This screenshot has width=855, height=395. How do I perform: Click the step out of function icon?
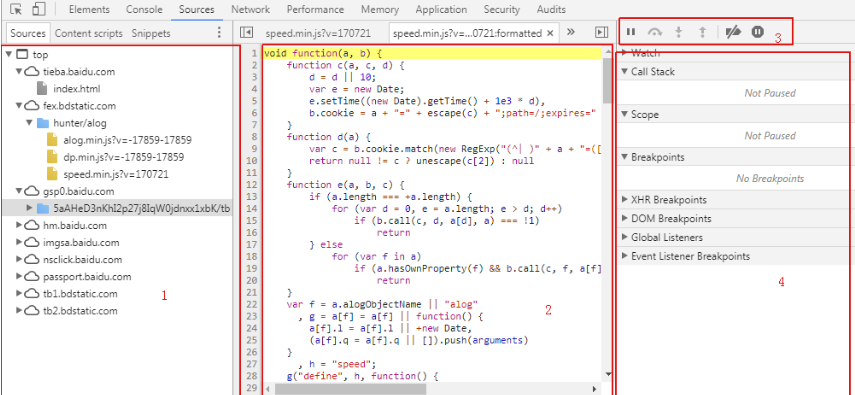tap(702, 32)
